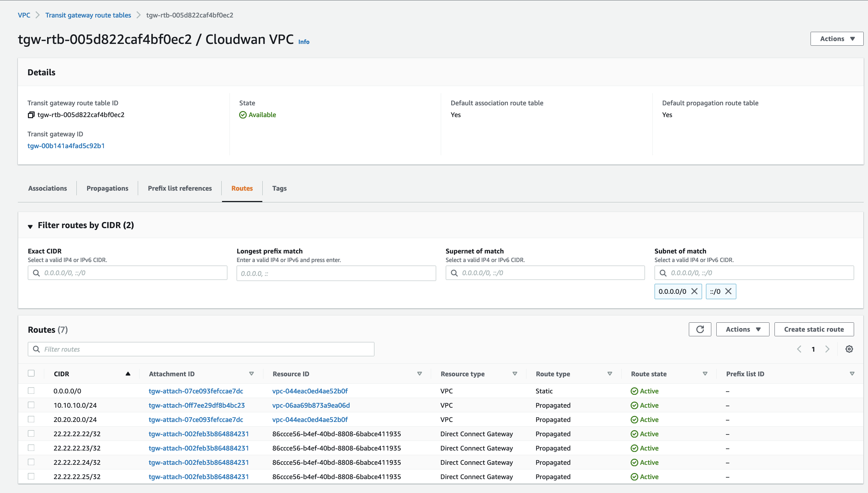Click next page arrow in routes pagination
868x493 pixels.
[827, 349]
